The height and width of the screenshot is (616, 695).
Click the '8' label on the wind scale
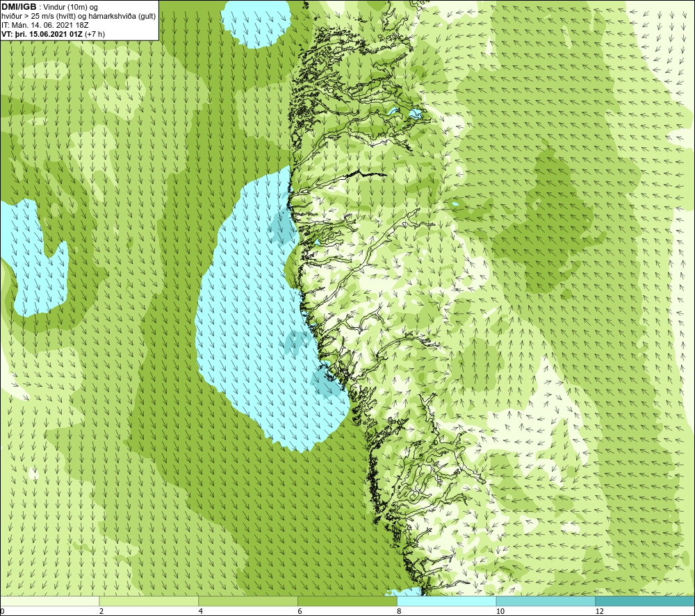(400, 612)
